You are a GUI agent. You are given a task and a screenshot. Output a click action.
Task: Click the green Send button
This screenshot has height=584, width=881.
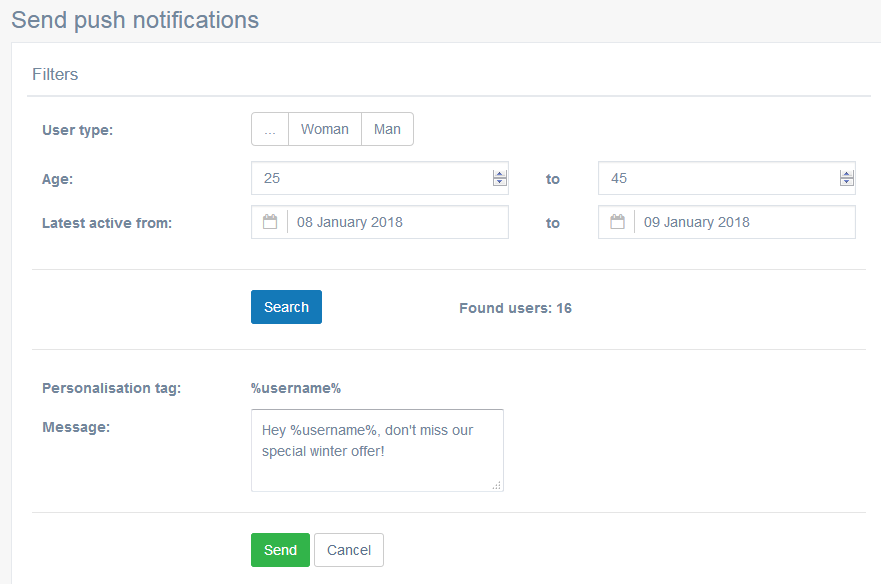pos(280,550)
